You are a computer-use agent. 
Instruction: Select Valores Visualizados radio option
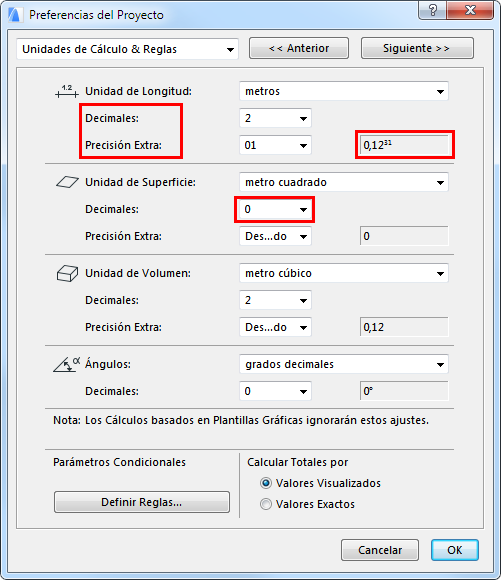click(x=265, y=483)
